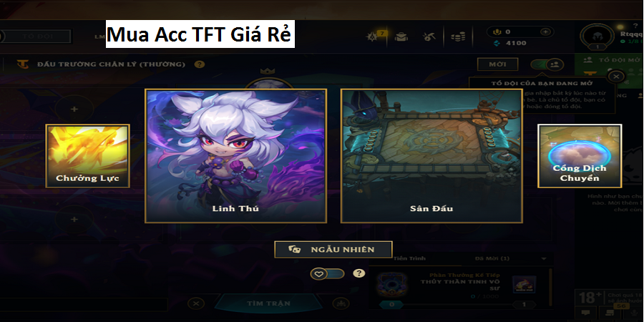Open the collection backpack icon
Image resolution: width=644 pixels, height=322 pixels.
click(401, 37)
